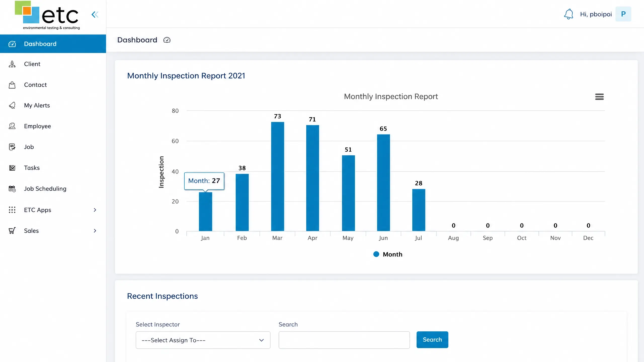Screen dimensions: 644x362
Task: Click the Tasks checklist icon
Action: (12, 168)
